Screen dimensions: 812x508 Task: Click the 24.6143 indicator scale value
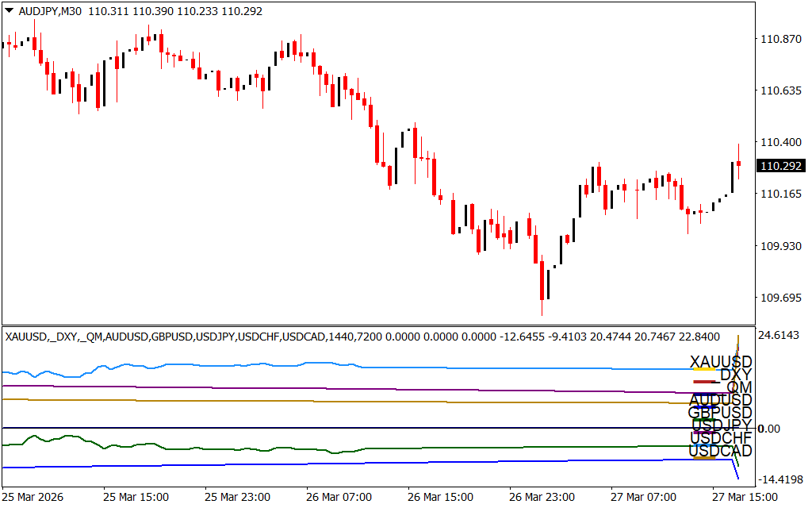click(x=780, y=336)
